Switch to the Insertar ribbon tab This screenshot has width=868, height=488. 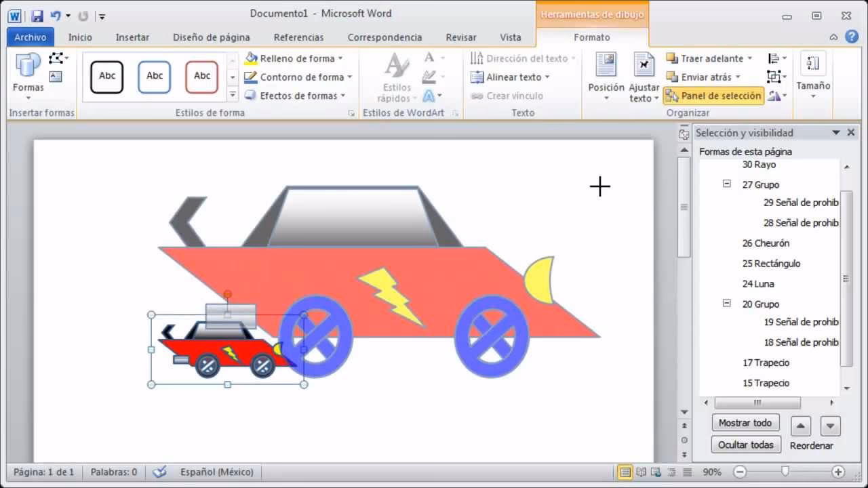click(x=132, y=37)
